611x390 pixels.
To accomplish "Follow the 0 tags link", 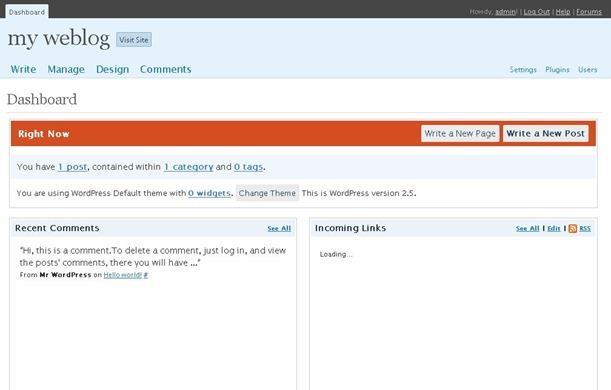I will [248, 167].
